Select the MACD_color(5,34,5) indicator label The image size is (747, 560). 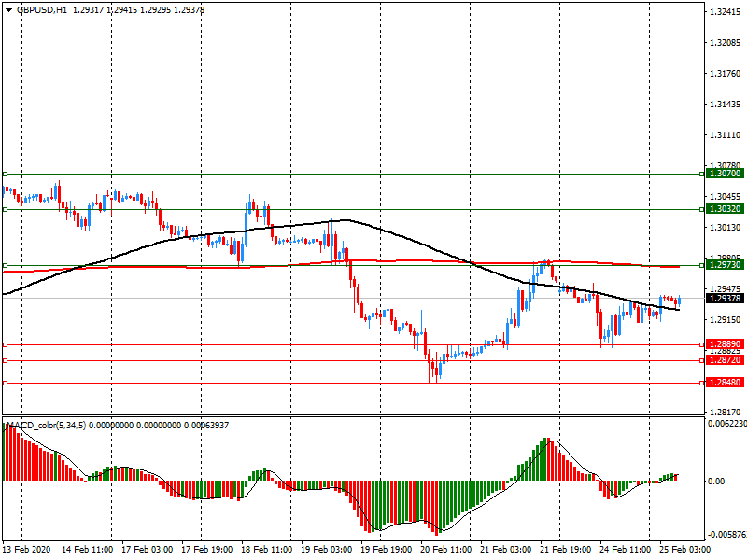(x=46, y=426)
